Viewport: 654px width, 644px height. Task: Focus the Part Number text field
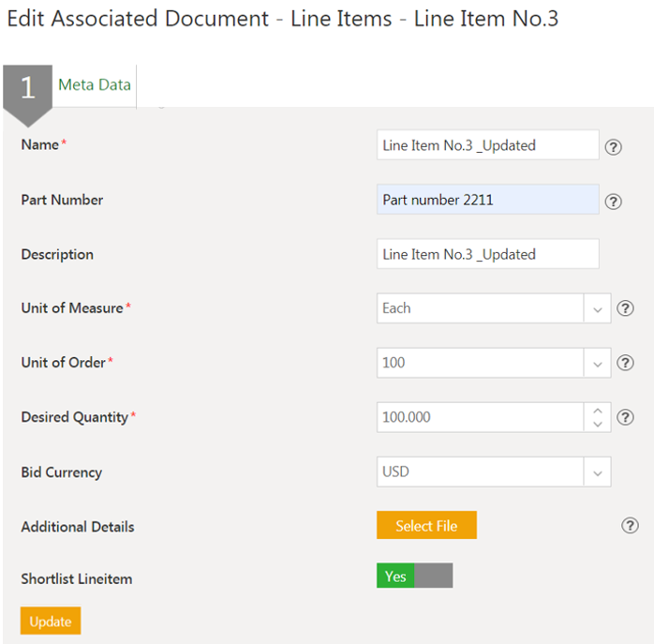point(486,200)
